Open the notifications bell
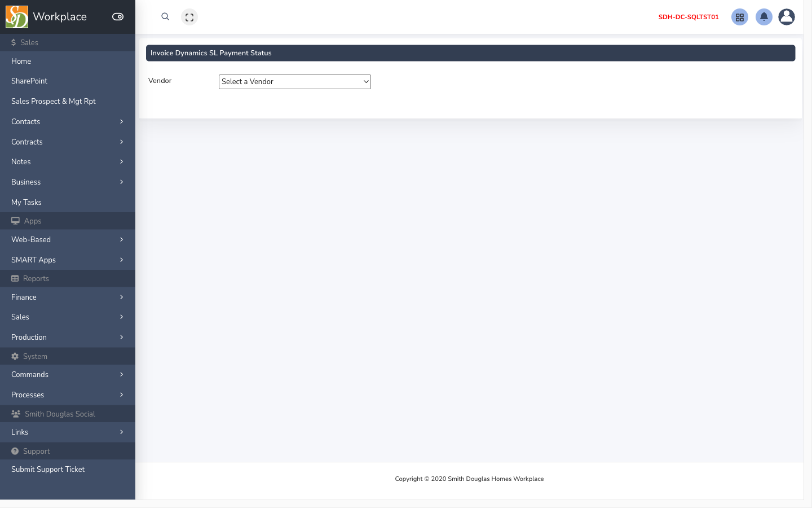The height and width of the screenshot is (508, 812). point(764,17)
